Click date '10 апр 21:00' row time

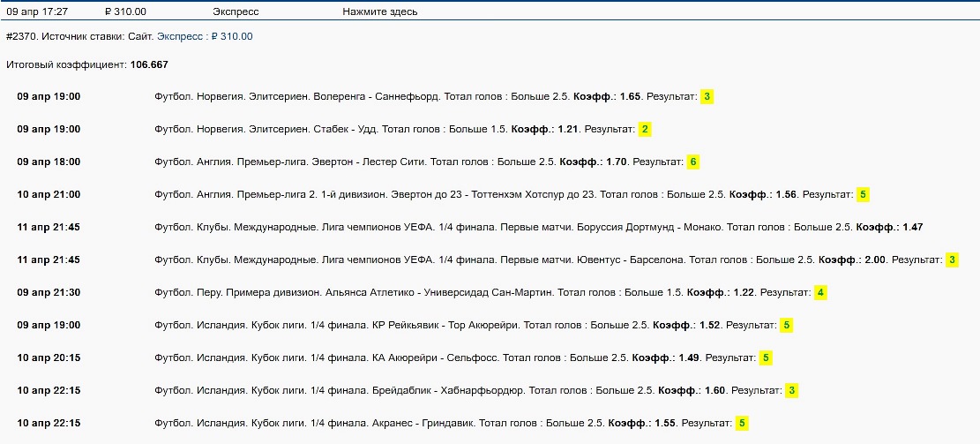click(x=49, y=194)
